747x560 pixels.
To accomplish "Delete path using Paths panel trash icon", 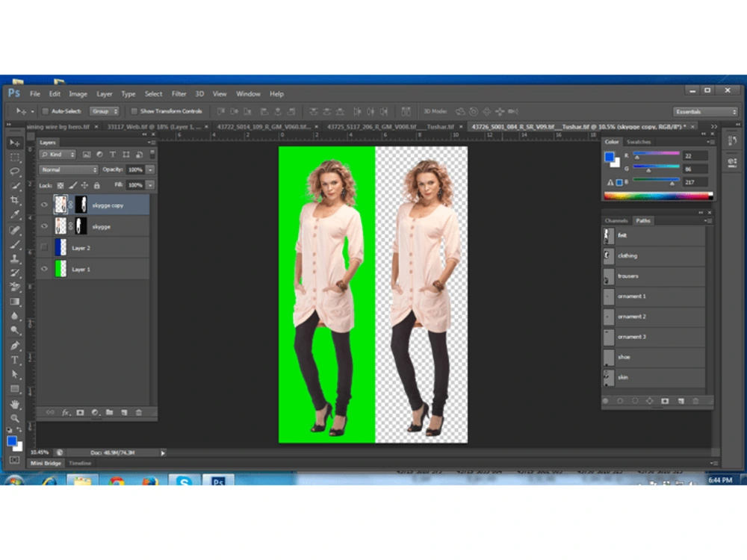I will [x=695, y=401].
